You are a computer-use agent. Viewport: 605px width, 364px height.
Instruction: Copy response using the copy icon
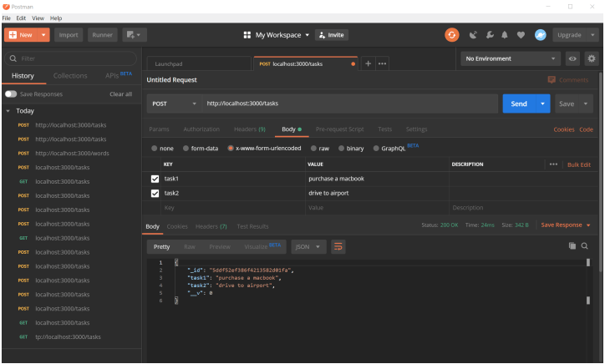(572, 246)
